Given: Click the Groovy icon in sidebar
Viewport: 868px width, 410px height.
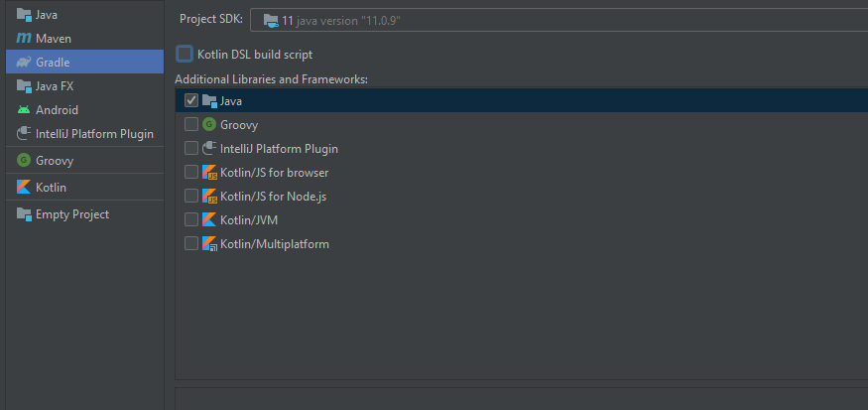Looking at the screenshot, I should tap(24, 161).
